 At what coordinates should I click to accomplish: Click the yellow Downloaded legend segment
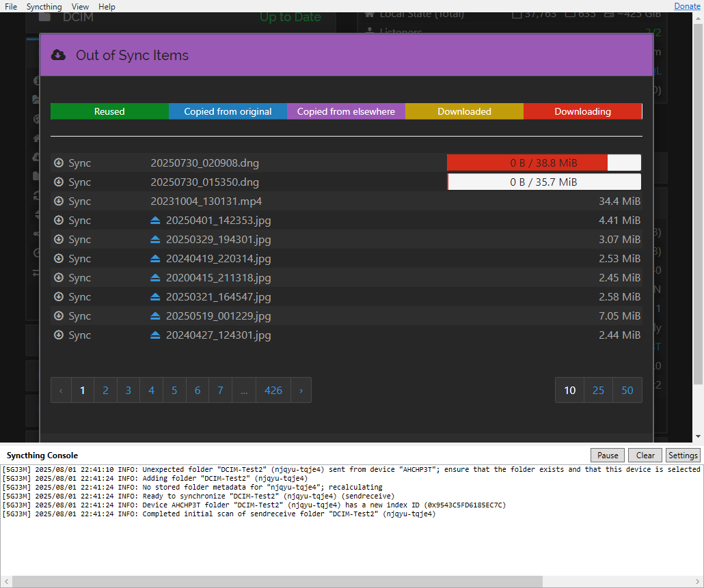pos(464,111)
